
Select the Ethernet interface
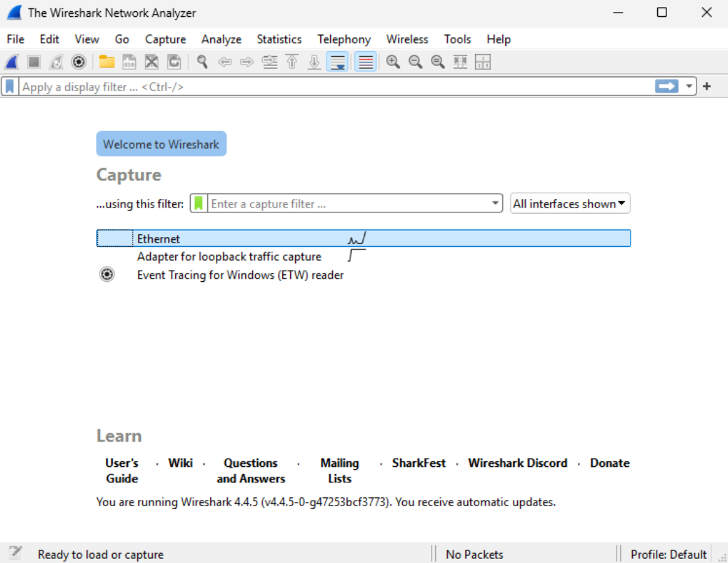click(364, 238)
